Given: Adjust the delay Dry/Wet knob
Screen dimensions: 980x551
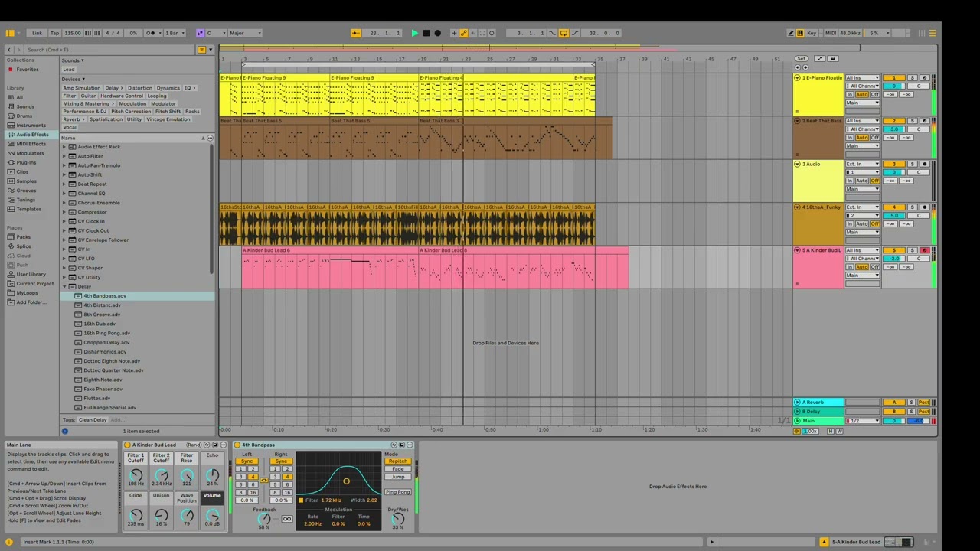Looking at the screenshot, I should coord(397,519).
